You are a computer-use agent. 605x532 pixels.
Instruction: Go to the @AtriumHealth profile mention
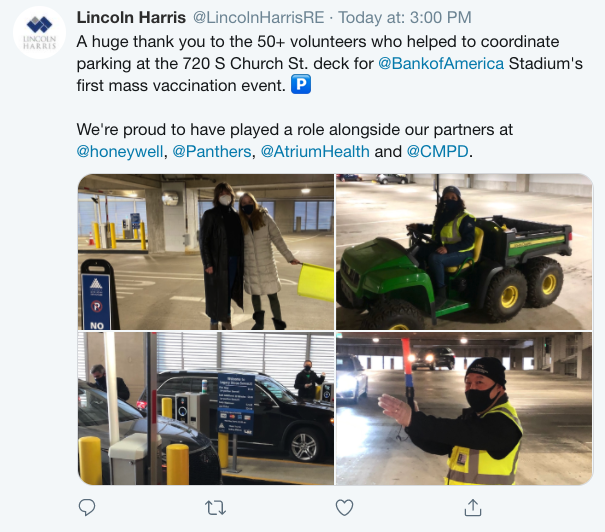coord(315,151)
